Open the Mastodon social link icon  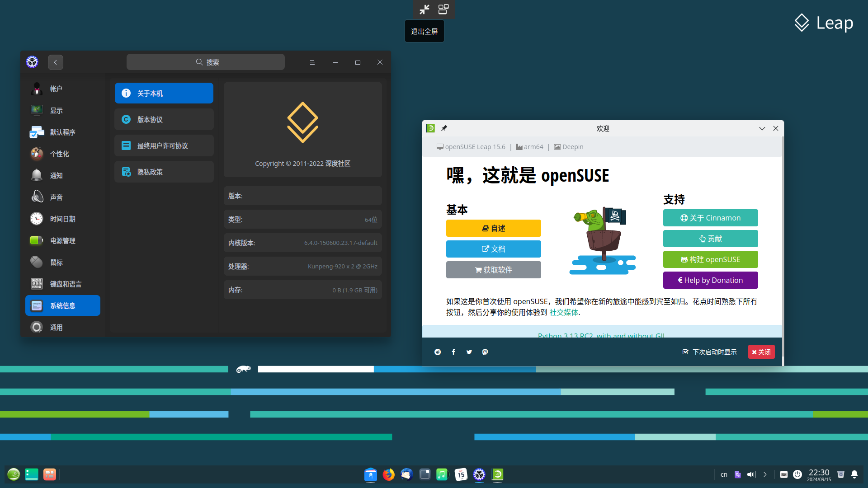485,352
